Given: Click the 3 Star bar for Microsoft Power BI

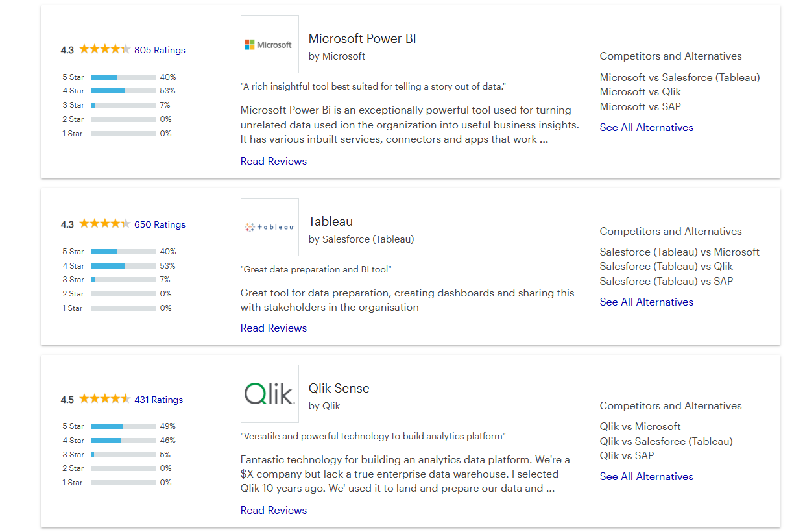Looking at the screenshot, I should click(x=123, y=105).
